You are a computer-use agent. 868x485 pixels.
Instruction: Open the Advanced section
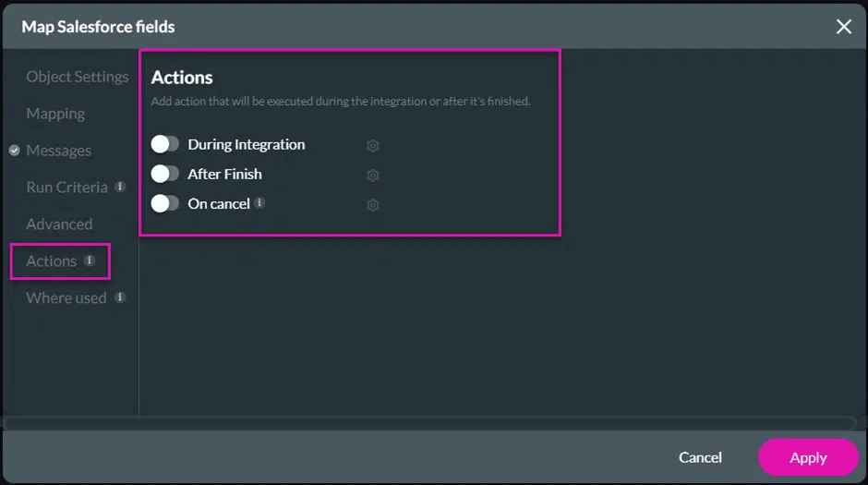(x=59, y=224)
